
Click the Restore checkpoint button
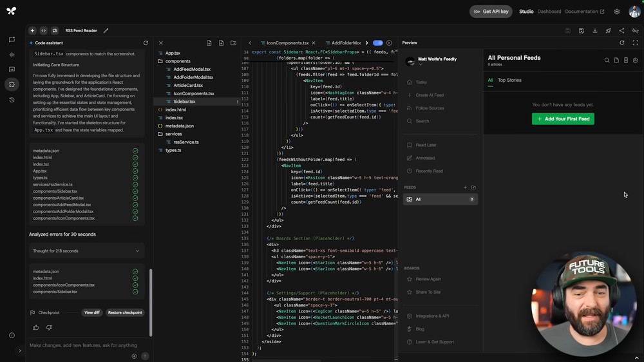click(125, 312)
